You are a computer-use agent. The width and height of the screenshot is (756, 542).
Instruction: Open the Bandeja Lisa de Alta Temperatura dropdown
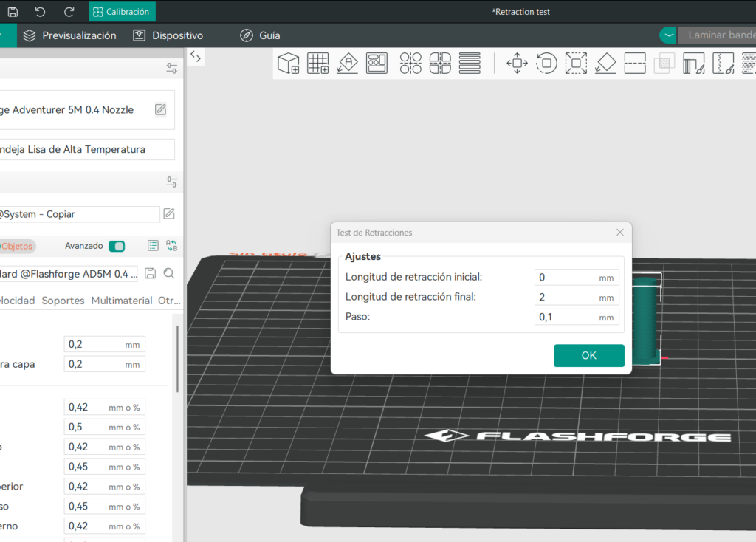pos(87,149)
